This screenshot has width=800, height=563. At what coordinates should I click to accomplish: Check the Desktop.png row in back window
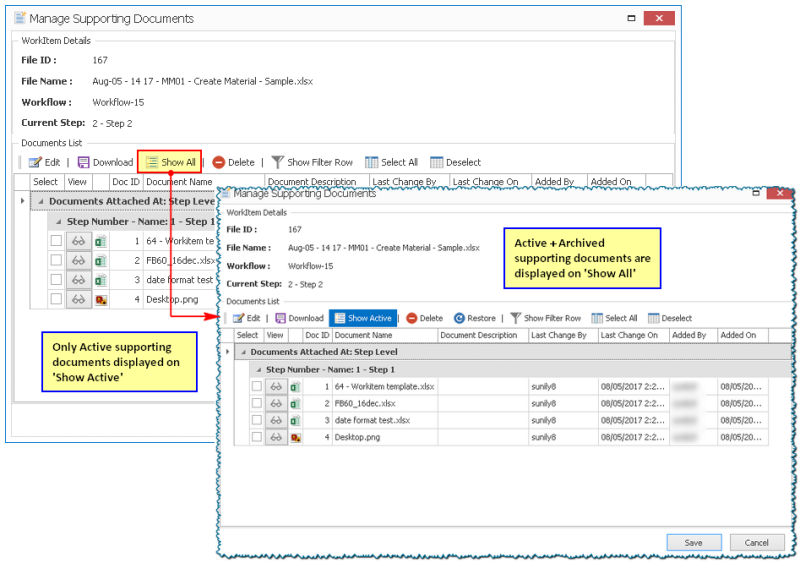click(x=56, y=299)
